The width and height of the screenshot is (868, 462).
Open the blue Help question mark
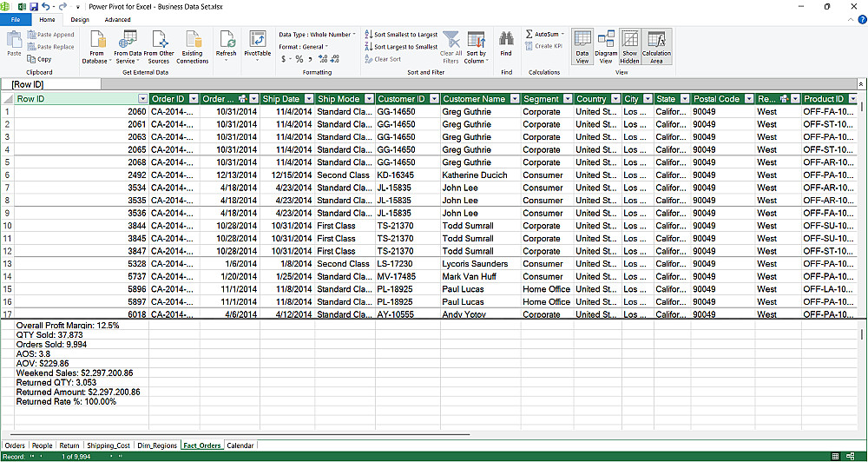pos(862,19)
